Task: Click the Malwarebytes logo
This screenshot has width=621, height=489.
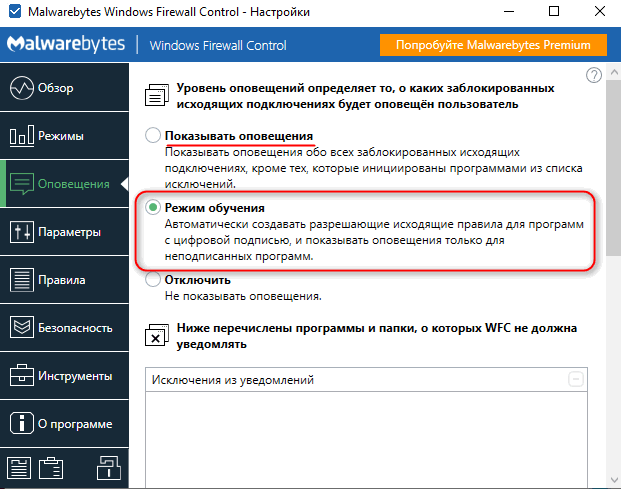Action: click(66, 44)
